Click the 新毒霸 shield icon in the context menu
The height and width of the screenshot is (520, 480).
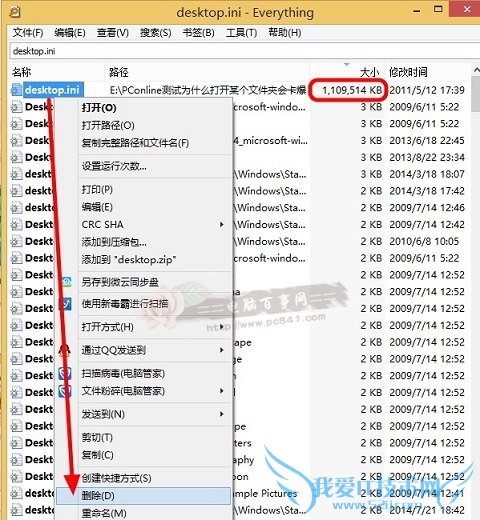click(65, 303)
